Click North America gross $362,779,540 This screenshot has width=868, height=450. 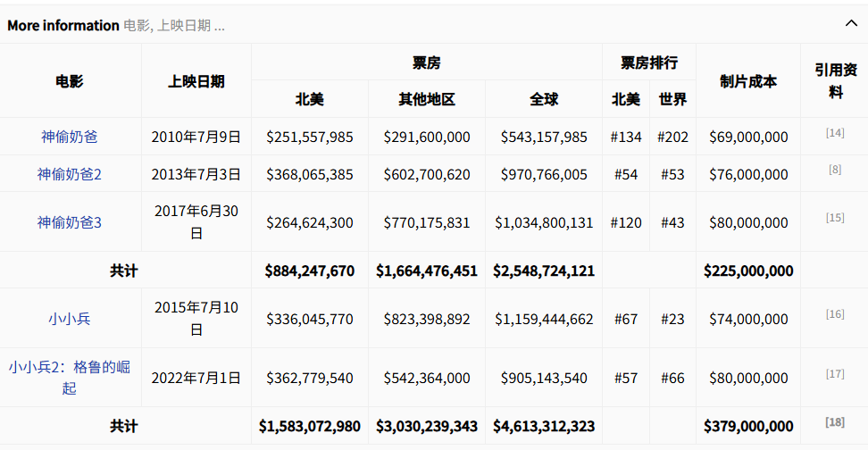click(310, 379)
